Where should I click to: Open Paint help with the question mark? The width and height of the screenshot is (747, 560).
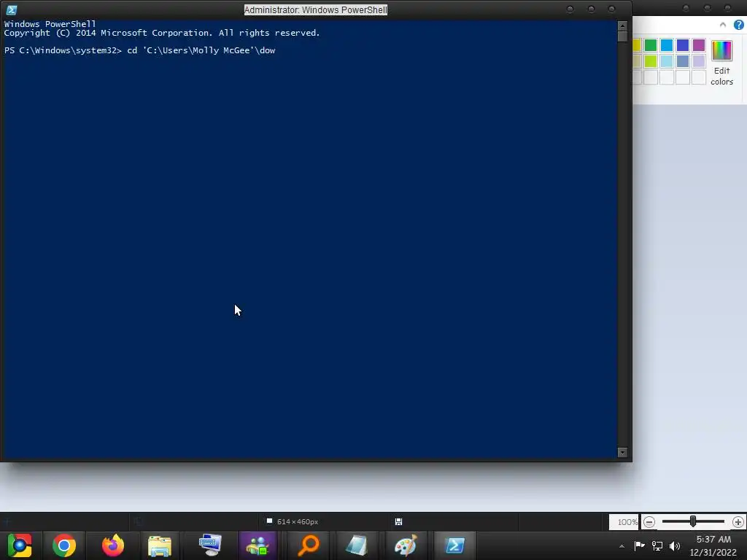738,25
